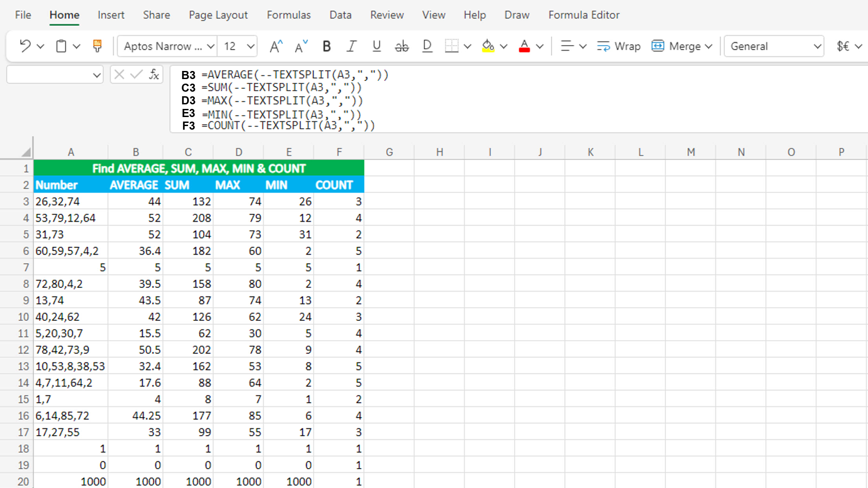Screen dimensions: 868x488
Task: Click the Undo icon
Action: (x=25, y=46)
